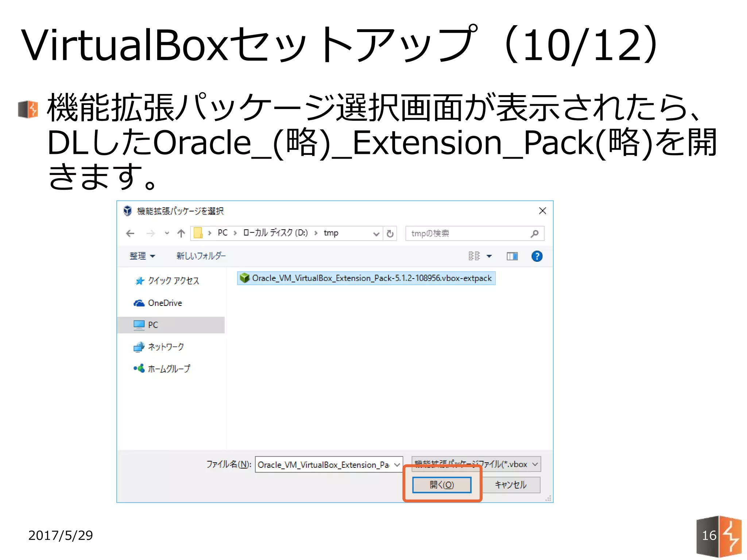Select tmp breadcrumb segment
This screenshot has height=560, width=747.
pos(331,233)
